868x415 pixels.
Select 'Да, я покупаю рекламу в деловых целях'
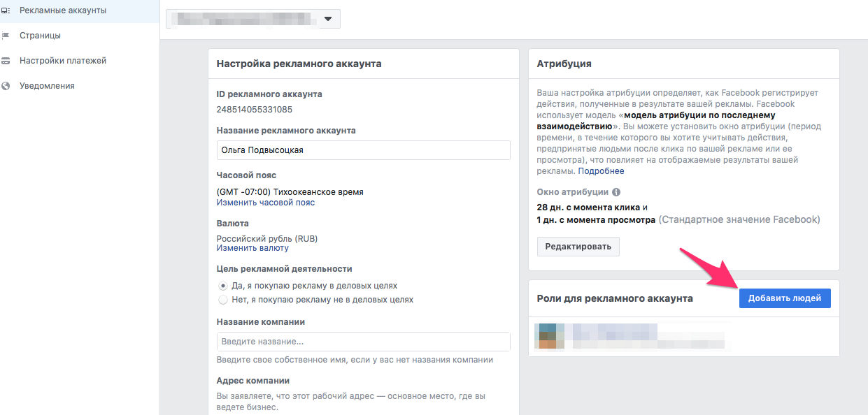point(223,286)
